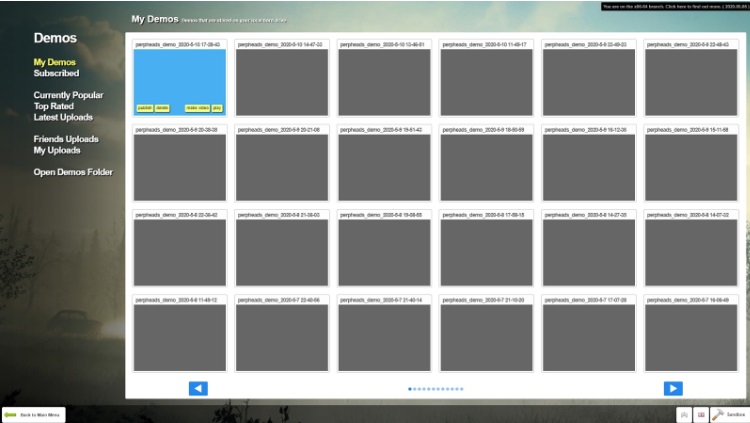This screenshot has width=750, height=423.
Task: Open the Subscribed demos list
Action: 56,73
